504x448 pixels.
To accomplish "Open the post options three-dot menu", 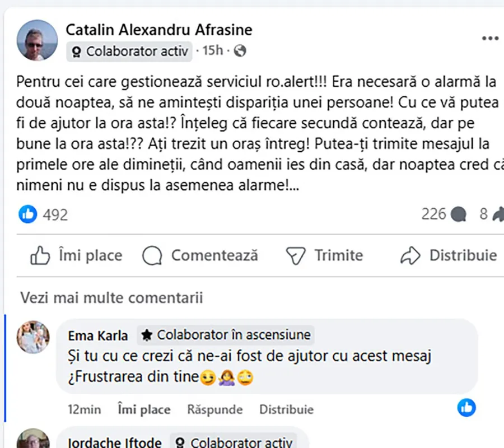I will coord(490,38).
